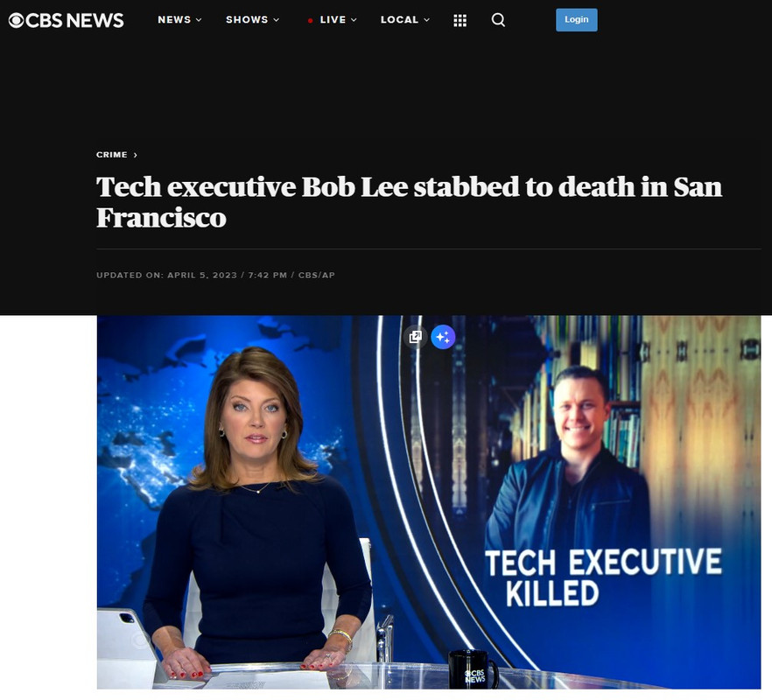Click the CBS eye emblem in logo
The image size is (772, 700).
click(17, 20)
